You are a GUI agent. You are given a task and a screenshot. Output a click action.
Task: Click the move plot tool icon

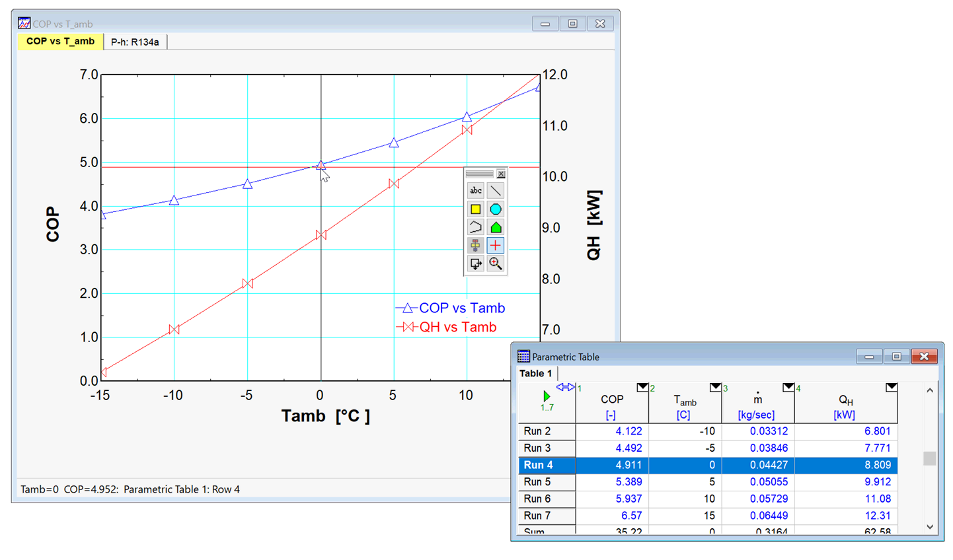[x=475, y=264]
